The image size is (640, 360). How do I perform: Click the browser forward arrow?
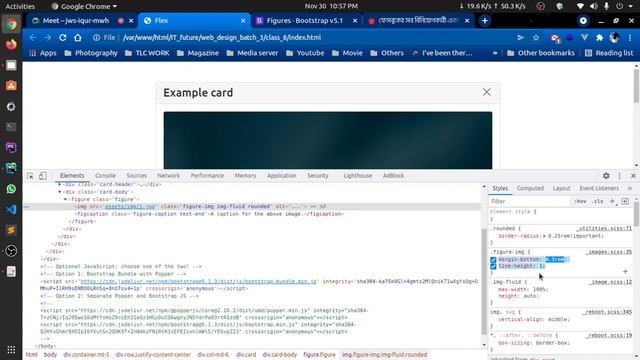coord(47,38)
